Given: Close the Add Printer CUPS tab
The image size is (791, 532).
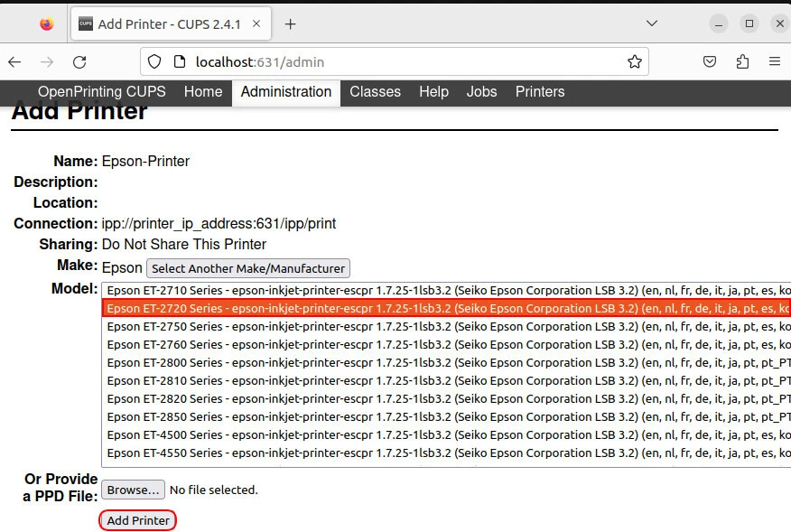Looking at the screenshot, I should pyautogui.click(x=257, y=24).
